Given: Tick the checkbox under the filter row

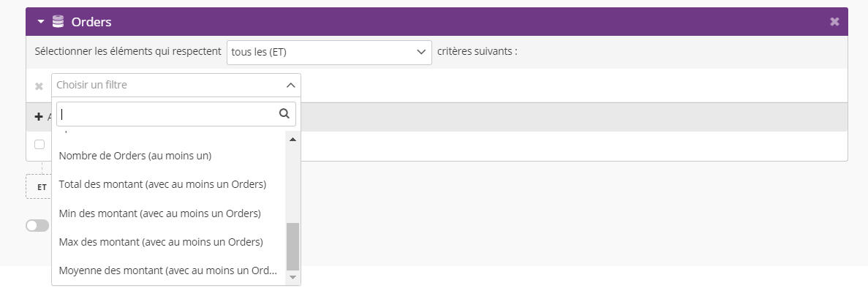Looking at the screenshot, I should 39,144.
